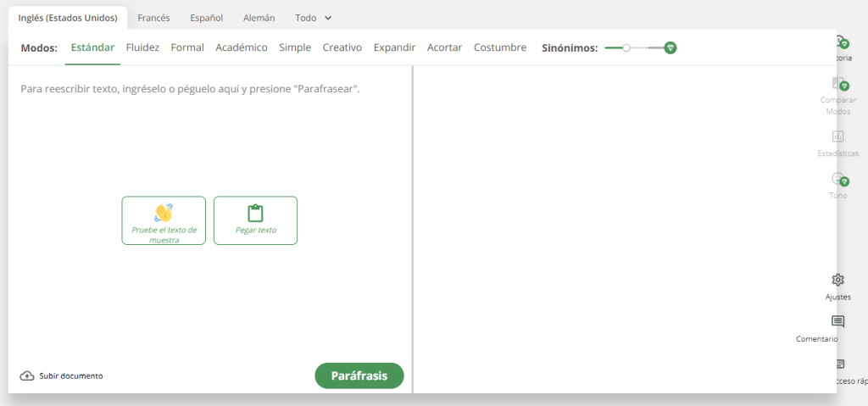Viewport: 868px width, 406px height.
Task: Select the Creativo mode
Action: tap(342, 47)
